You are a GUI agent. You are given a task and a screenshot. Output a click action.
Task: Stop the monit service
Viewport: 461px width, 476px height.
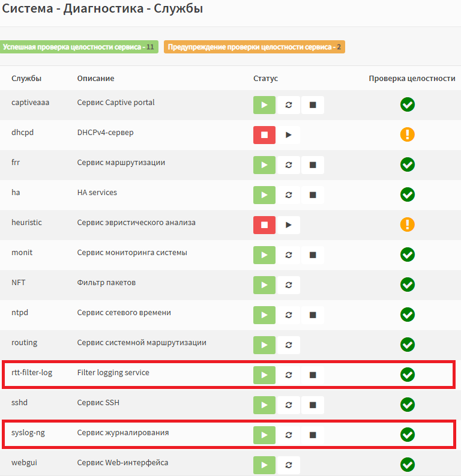click(x=313, y=255)
